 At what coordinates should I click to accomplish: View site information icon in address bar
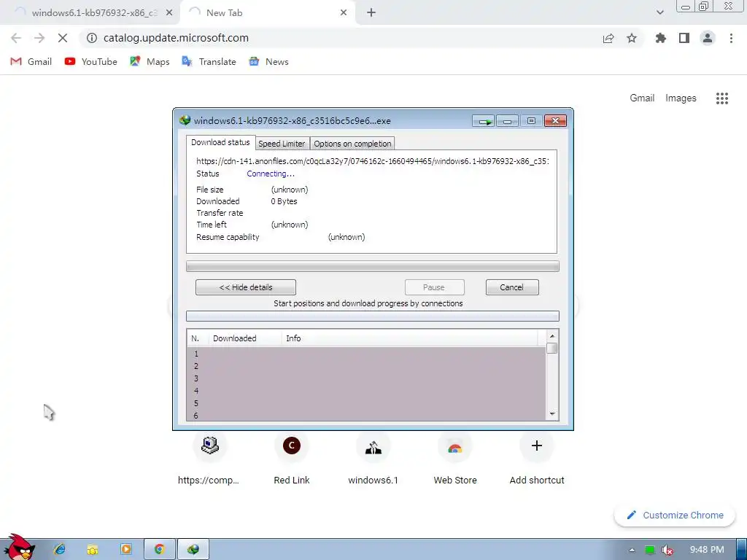click(x=92, y=38)
